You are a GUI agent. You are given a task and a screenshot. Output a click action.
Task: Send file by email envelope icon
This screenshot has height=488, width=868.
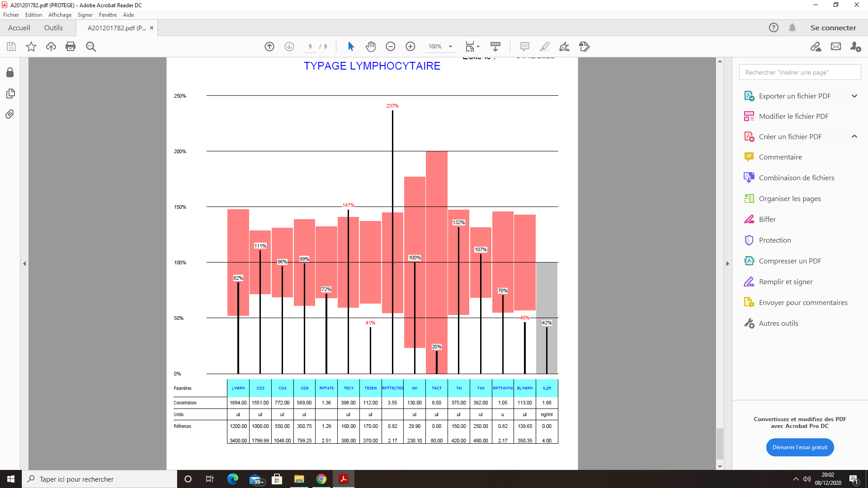coord(836,47)
